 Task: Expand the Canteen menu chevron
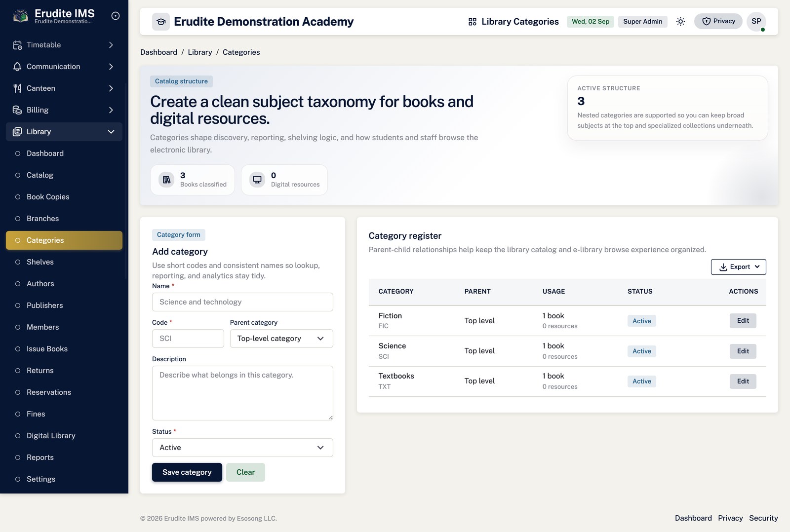pyautogui.click(x=111, y=88)
